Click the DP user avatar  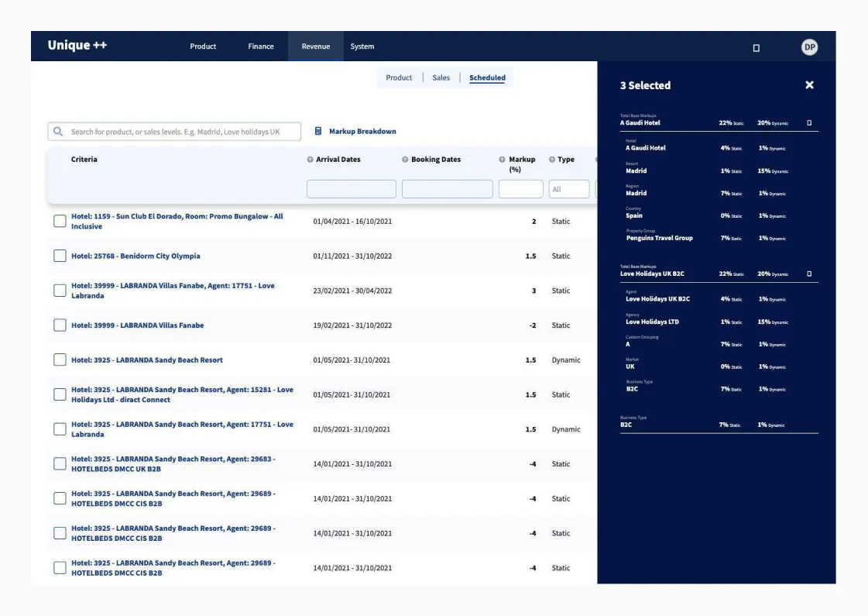[x=809, y=47]
